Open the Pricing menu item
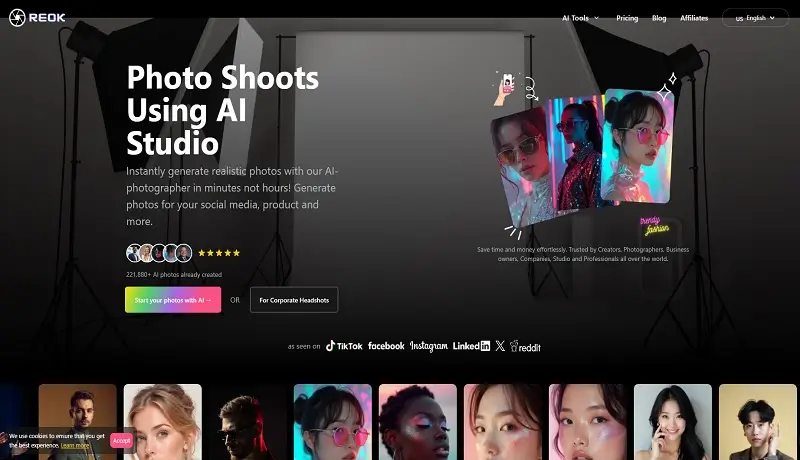This screenshot has width=800, height=460. [x=627, y=18]
